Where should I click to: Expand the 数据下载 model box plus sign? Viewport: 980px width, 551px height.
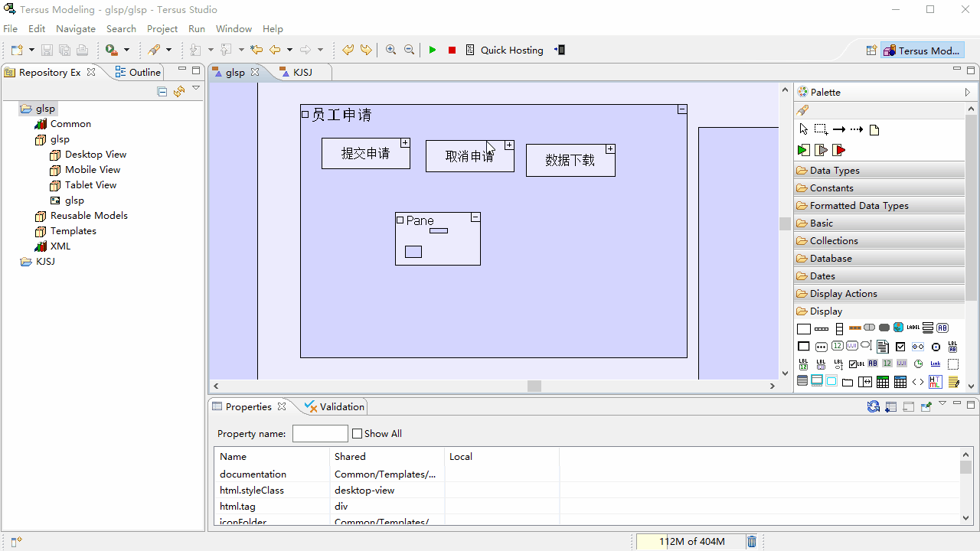click(610, 149)
